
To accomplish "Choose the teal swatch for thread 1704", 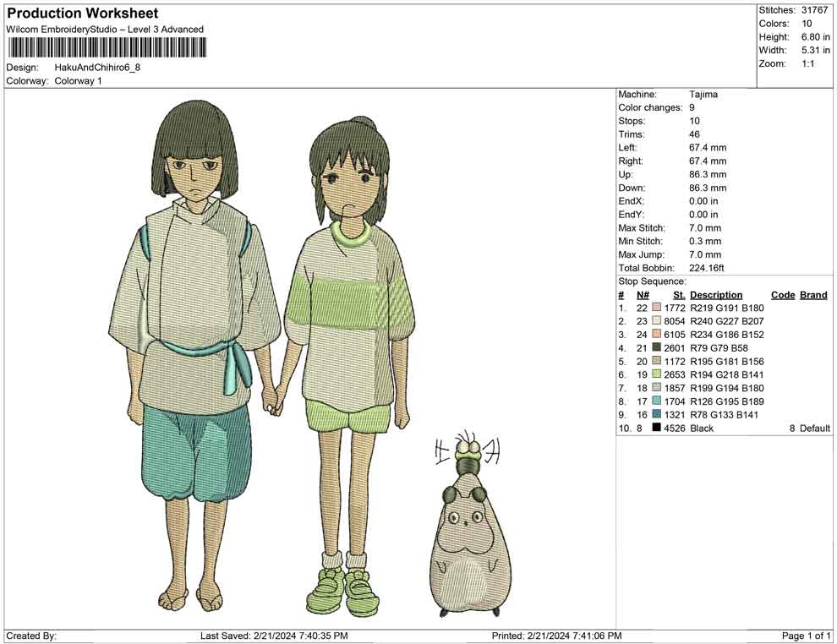I will tap(657, 401).
